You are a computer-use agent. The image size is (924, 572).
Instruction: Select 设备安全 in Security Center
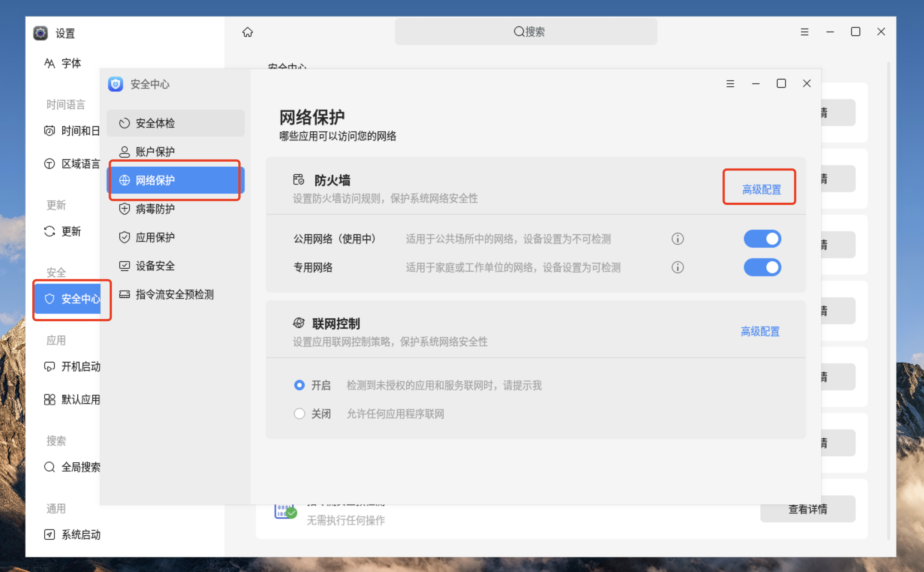[155, 266]
